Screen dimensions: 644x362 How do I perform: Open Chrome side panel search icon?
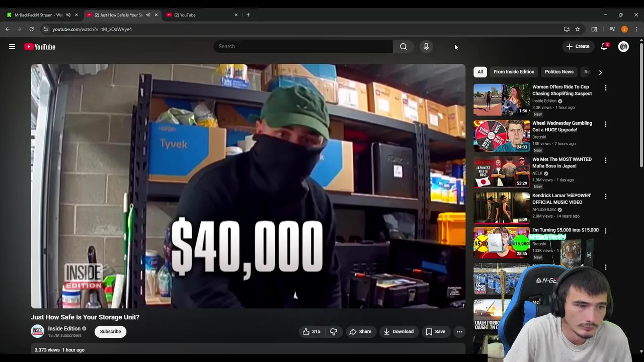[x=594, y=29]
